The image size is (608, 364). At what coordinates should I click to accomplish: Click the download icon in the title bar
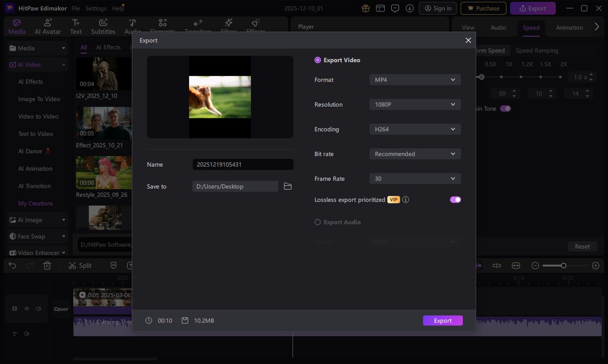pyautogui.click(x=410, y=8)
